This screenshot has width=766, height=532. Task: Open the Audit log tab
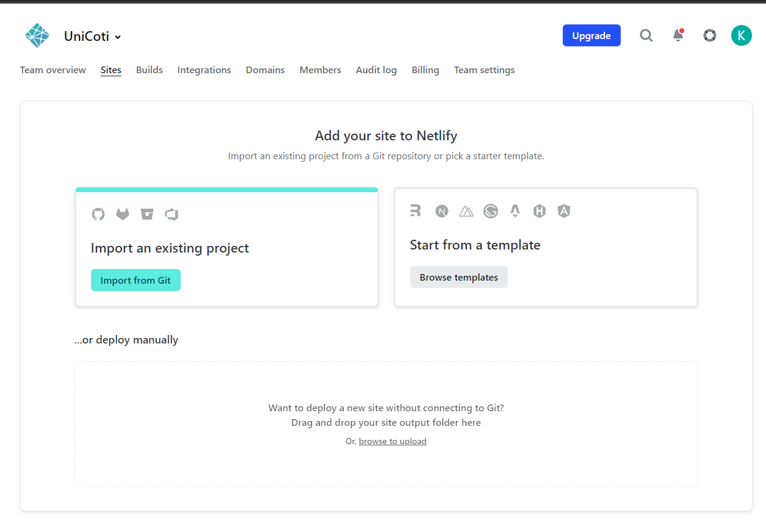coord(376,70)
